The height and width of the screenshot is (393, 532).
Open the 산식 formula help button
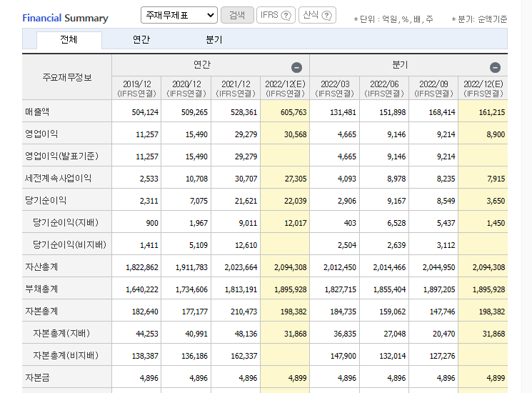[317, 15]
